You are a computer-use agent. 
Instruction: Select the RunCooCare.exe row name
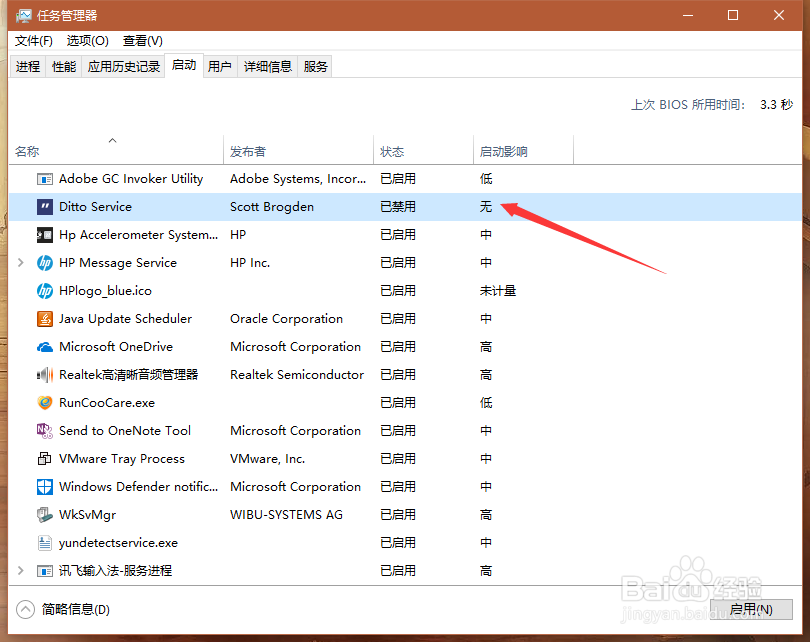point(107,403)
